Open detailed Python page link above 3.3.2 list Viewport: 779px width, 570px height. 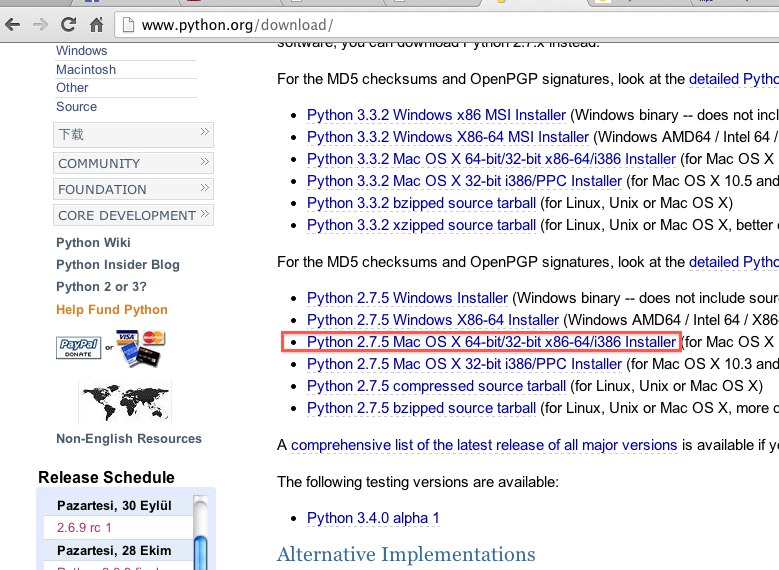pyautogui.click(x=734, y=79)
